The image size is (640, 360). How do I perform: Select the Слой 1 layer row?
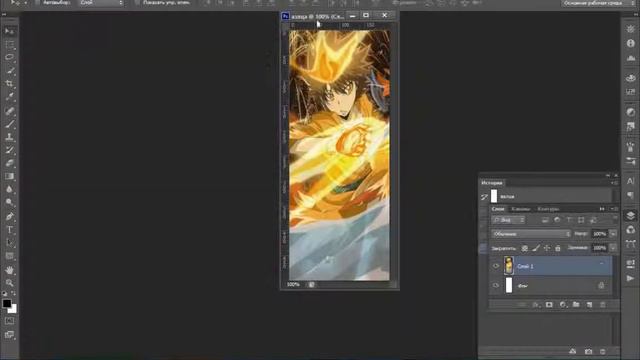(x=551, y=266)
